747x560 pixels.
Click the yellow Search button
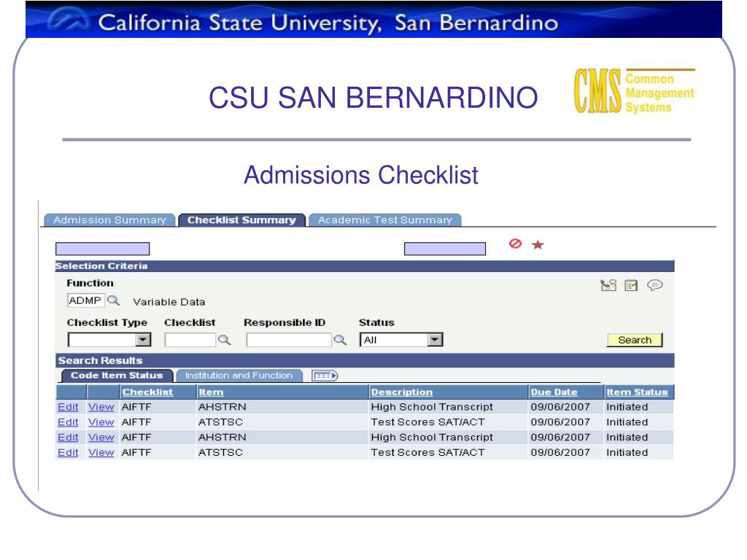pos(635,340)
